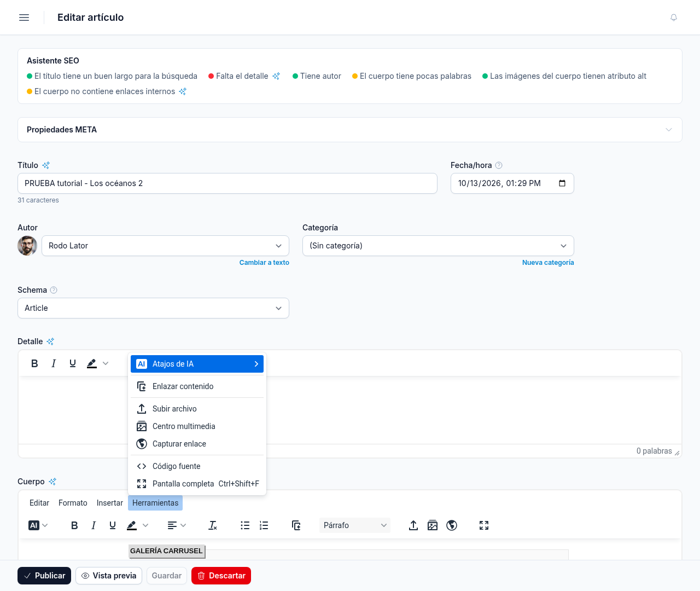Click help icon next to Fecha/hora
Image resolution: width=700 pixels, height=591 pixels.
click(499, 165)
